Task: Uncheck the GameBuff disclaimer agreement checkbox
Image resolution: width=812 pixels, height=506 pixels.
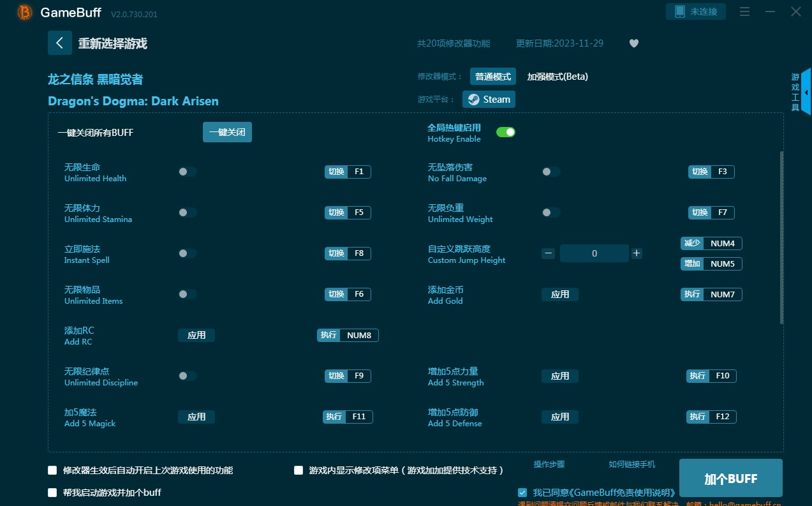Action: click(x=522, y=493)
